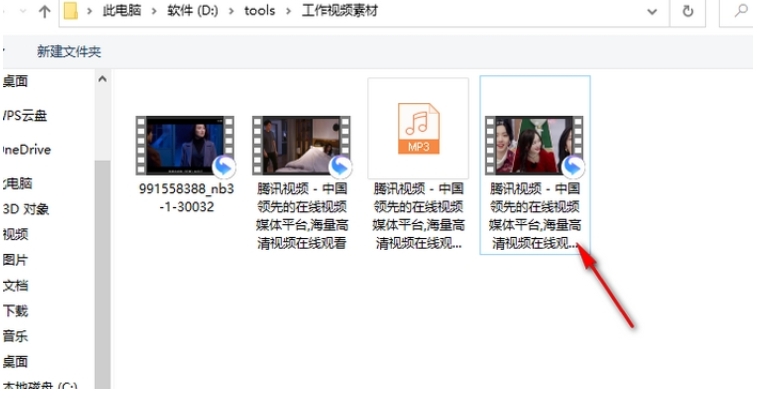Open 视频 library in sidebar
Image resolution: width=758 pixels, height=399 pixels.
[15, 234]
